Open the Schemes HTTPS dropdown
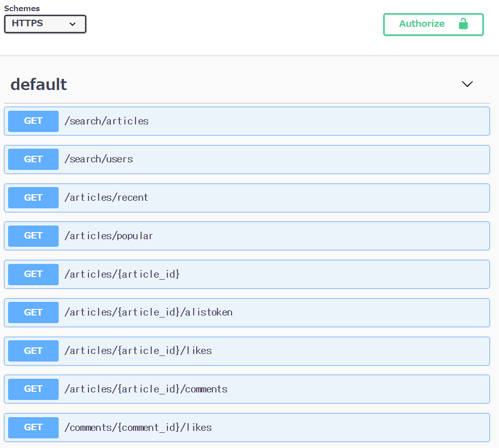Viewport: 499px width, 448px height. pyautogui.click(x=45, y=24)
